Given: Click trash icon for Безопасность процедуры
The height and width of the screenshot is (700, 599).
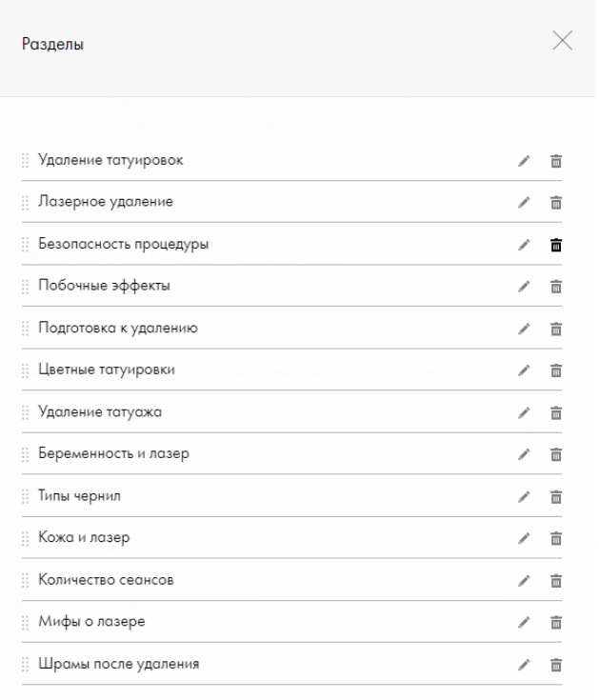Looking at the screenshot, I should pos(556,245).
